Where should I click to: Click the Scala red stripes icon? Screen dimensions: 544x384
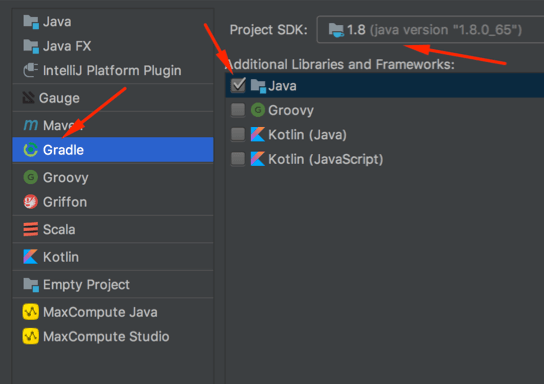pyautogui.click(x=31, y=229)
